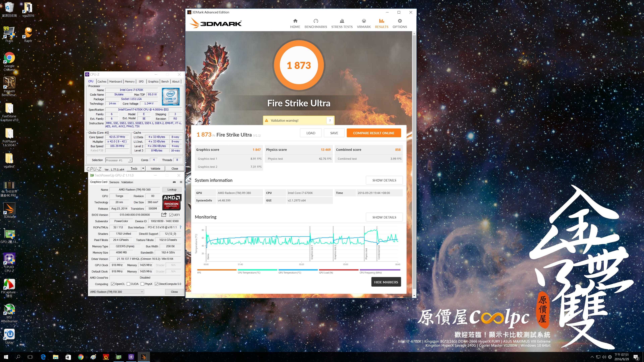Open the FastStone Capture folder icon
The width and height of the screenshot is (644, 362).
[x=9, y=112]
